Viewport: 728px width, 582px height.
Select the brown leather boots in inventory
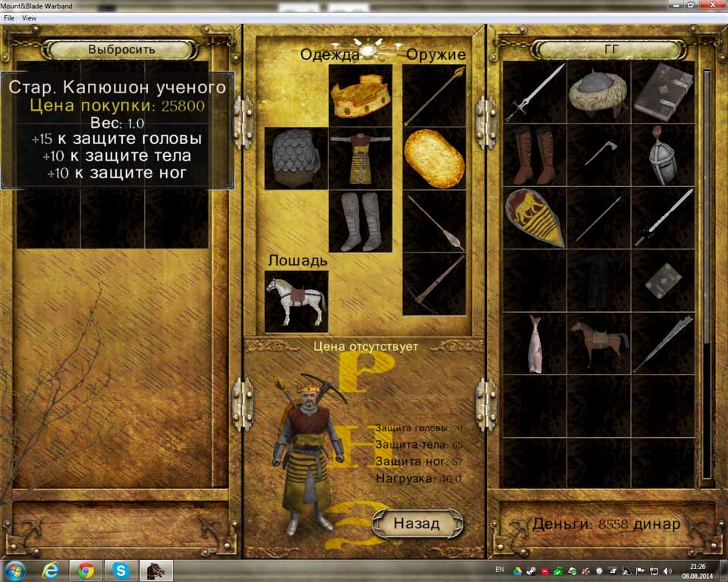pyautogui.click(x=535, y=155)
